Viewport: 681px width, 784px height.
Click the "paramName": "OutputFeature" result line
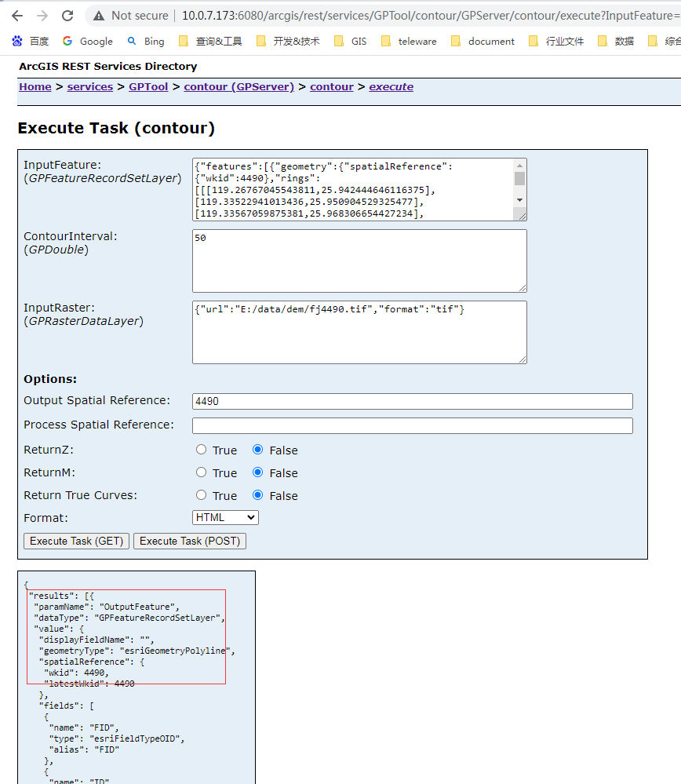click(107, 607)
